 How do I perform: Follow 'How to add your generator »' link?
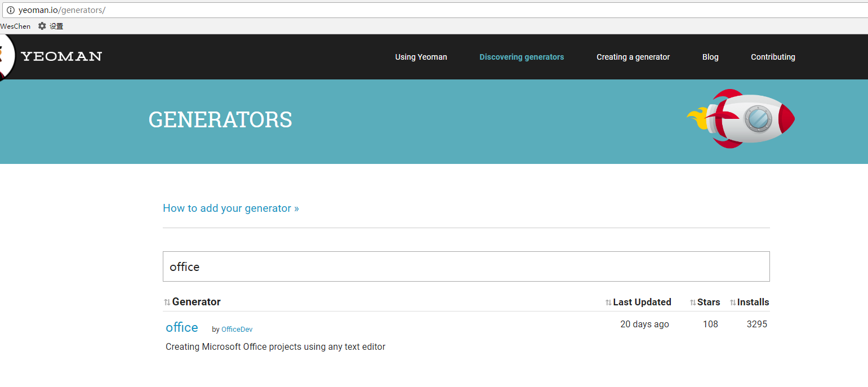coord(231,208)
